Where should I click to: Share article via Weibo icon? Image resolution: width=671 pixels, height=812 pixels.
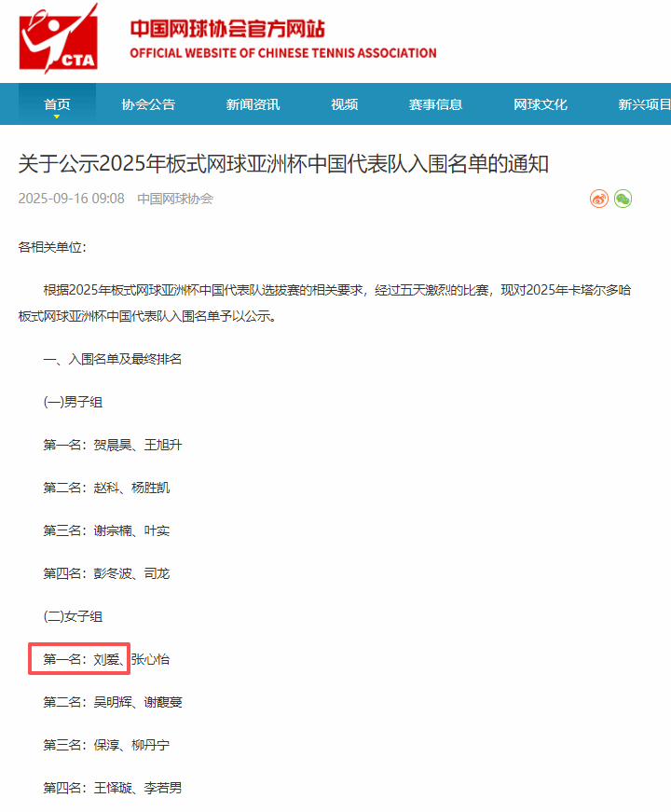pyautogui.click(x=598, y=199)
